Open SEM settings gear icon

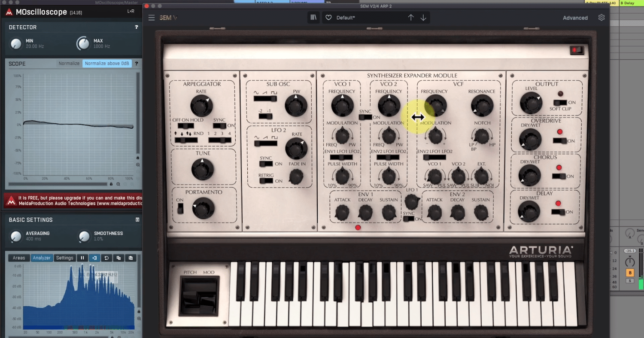[601, 18]
